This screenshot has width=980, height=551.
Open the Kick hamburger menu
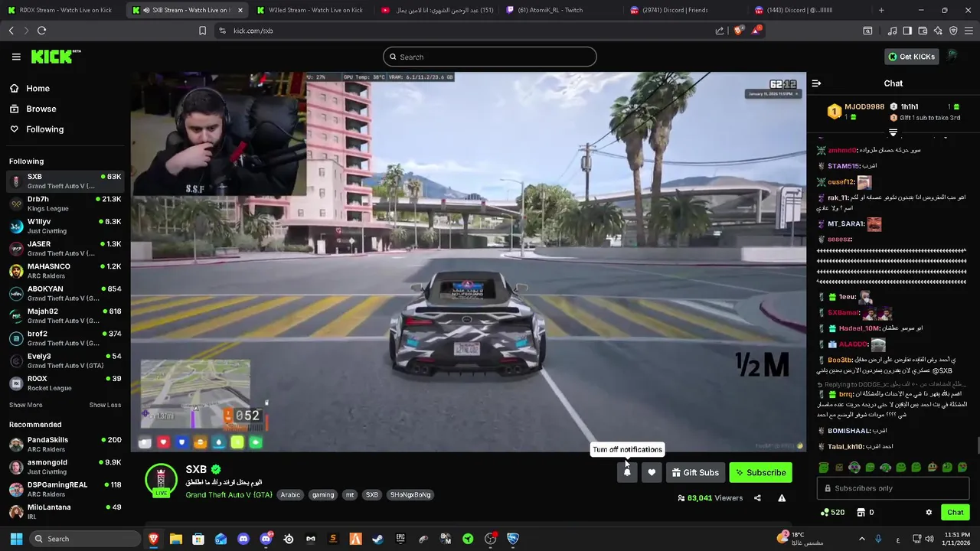[16, 57]
